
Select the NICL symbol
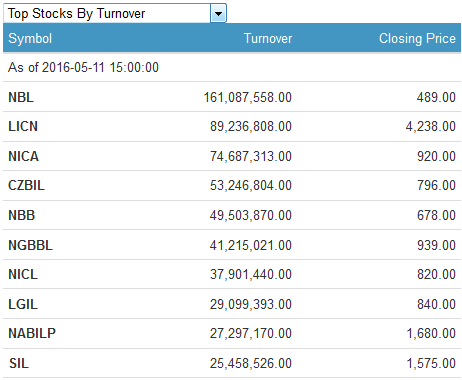23,274
